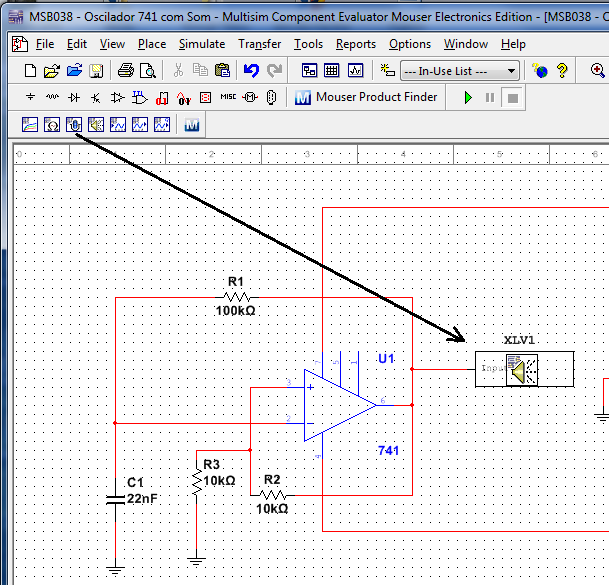Open a file with the yellow folder icon
The image size is (609, 585).
coord(52,71)
